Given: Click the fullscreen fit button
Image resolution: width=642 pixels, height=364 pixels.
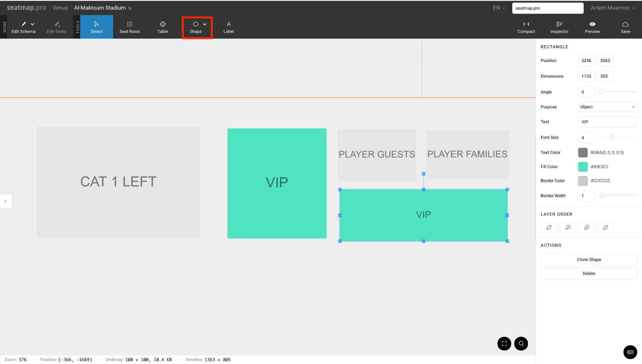Looking at the screenshot, I should tap(504, 344).
